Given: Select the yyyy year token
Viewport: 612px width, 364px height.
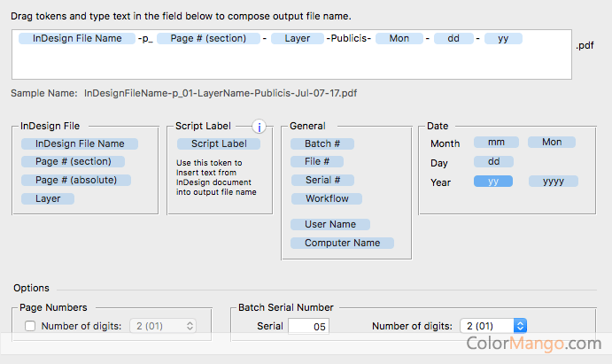Looking at the screenshot, I should pos(553,181).
